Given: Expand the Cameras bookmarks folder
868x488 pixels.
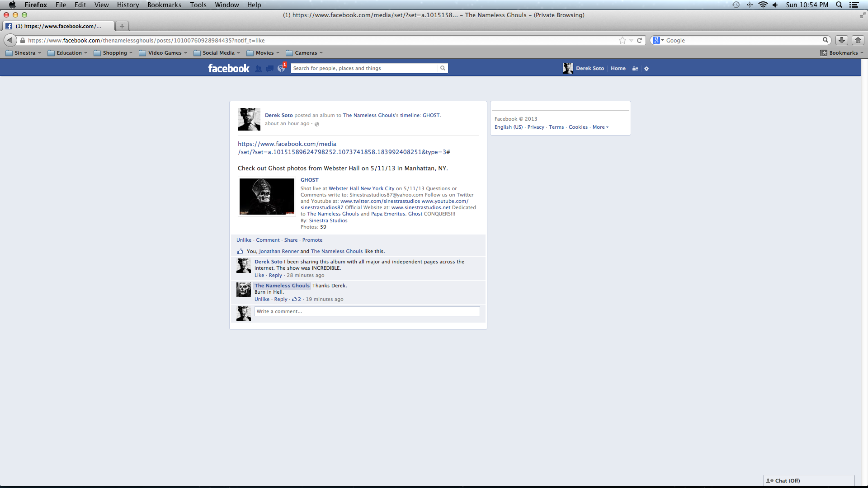Looking at the screenshot, I should 304,53.
